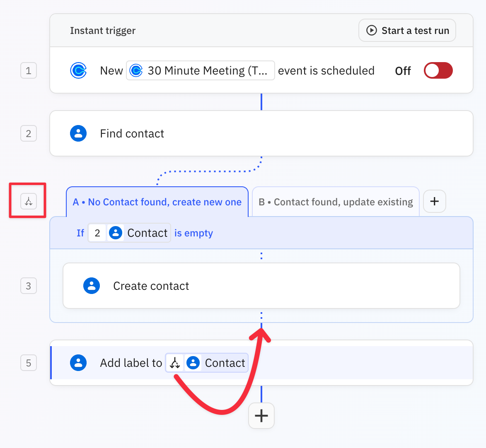Image resolution: width=486 pixels, height=448 pixels.
Task: Open the 30 Minute Meeting event selector
Action: pos(201,70)
